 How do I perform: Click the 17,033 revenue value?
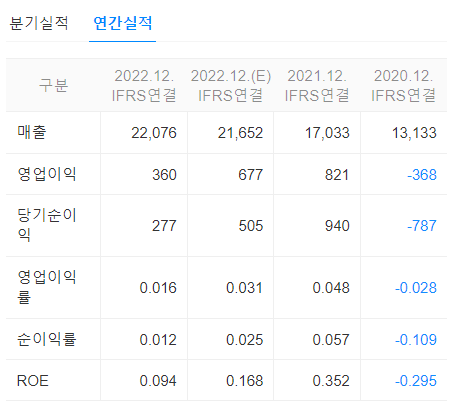click(327, 133)
